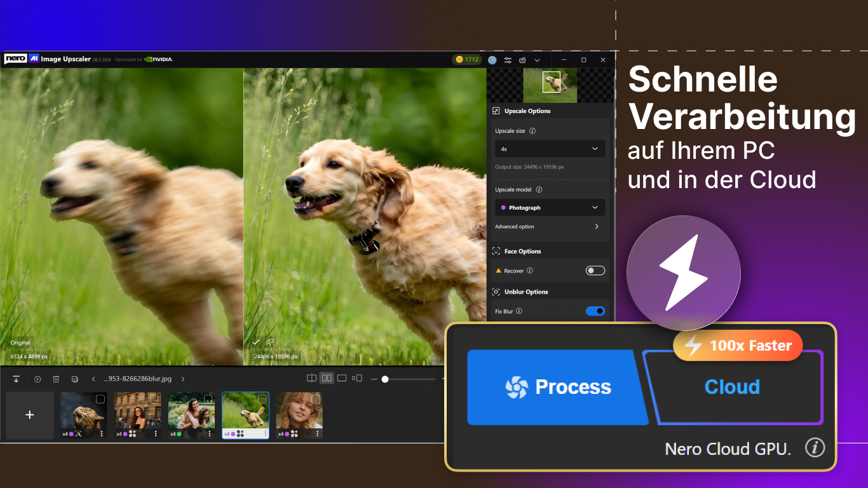Open the cat thumbnail three-dot menu
The image size is (868, 488).
102,433
